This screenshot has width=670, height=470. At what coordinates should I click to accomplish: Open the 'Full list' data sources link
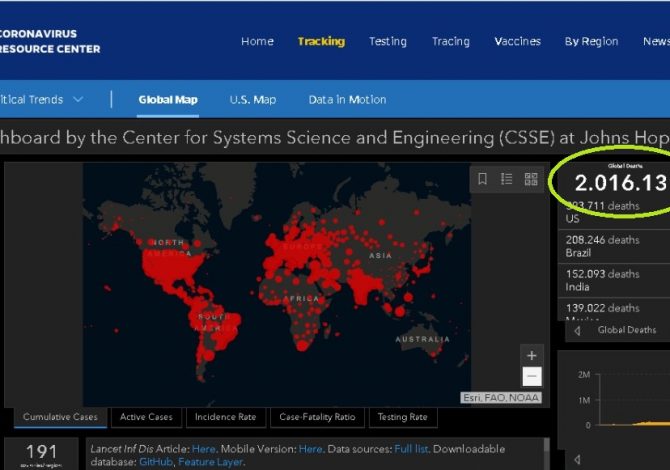(x=411, y=449)
